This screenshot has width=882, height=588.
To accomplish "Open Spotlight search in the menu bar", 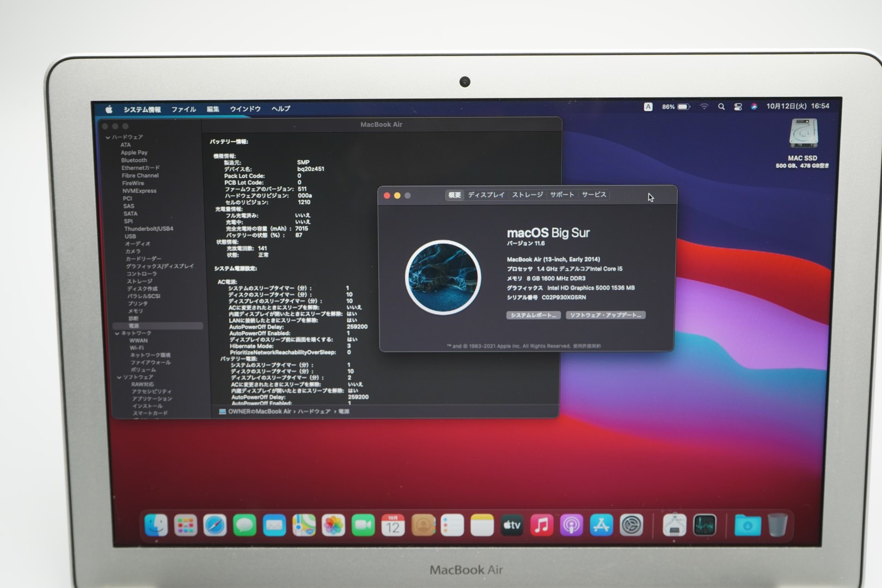I will pos(721,107).
